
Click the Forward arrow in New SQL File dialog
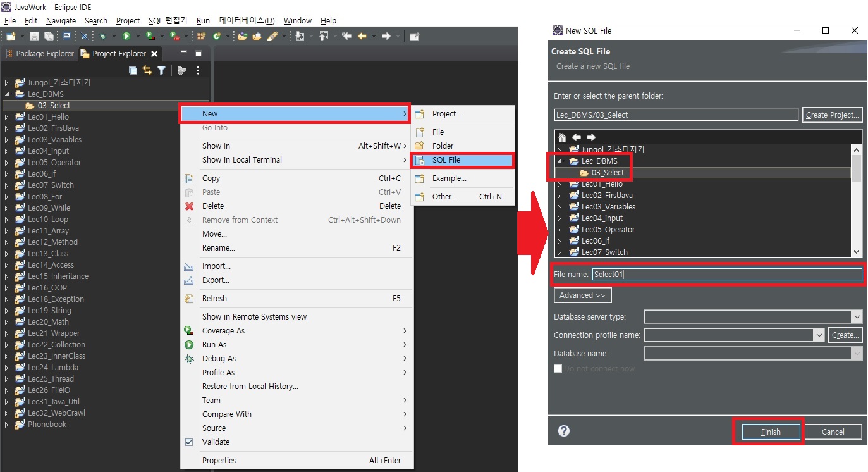click(x=590, y=137)
